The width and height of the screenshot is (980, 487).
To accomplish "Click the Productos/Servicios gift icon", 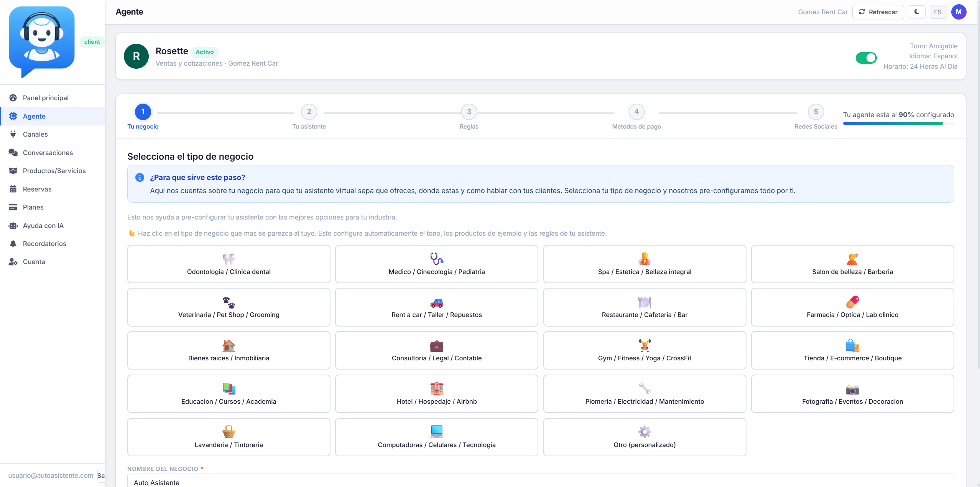I will 13,171.
